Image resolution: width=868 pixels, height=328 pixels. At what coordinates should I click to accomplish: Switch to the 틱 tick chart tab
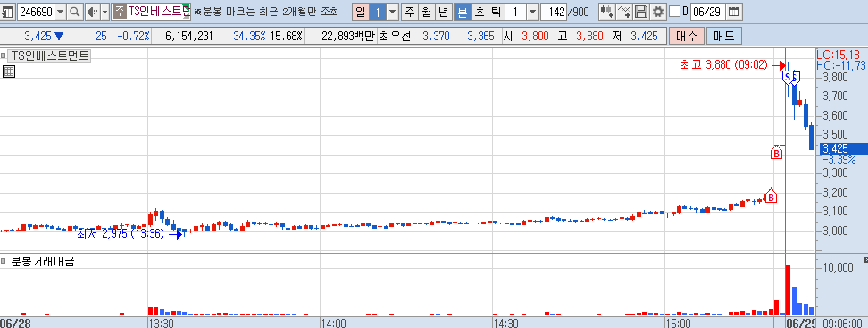click(497, 11)
